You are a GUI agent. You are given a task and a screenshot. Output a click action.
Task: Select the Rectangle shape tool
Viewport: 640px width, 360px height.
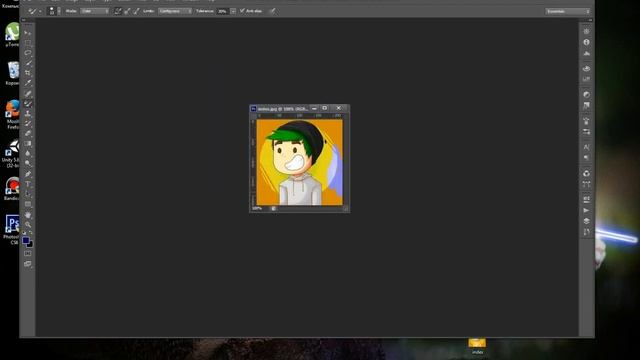tap(28, 204)
